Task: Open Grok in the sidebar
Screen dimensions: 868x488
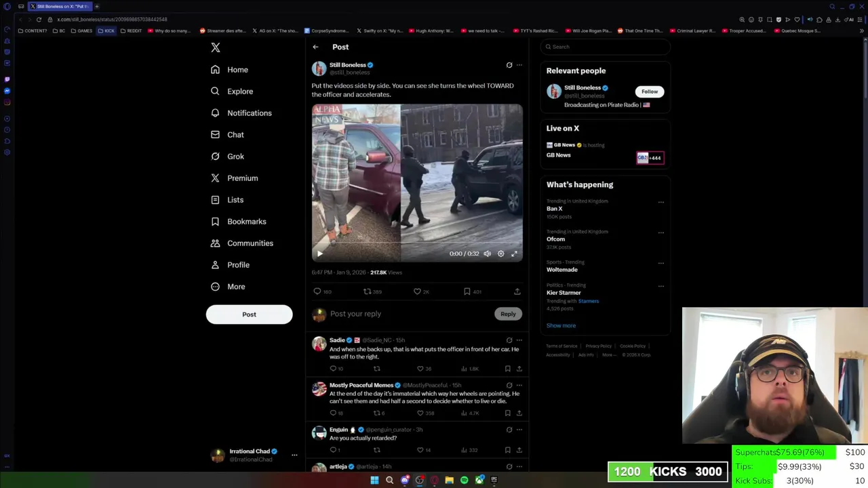Action: [227, 157]
